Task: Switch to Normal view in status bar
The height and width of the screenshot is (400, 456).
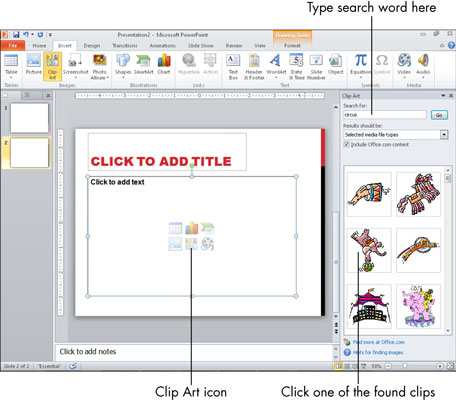Action: 339,366
